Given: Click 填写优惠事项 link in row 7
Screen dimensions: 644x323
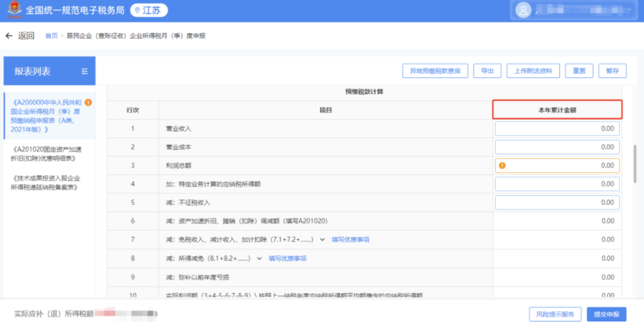Looking at the screenshot, I should click(351, 240).
